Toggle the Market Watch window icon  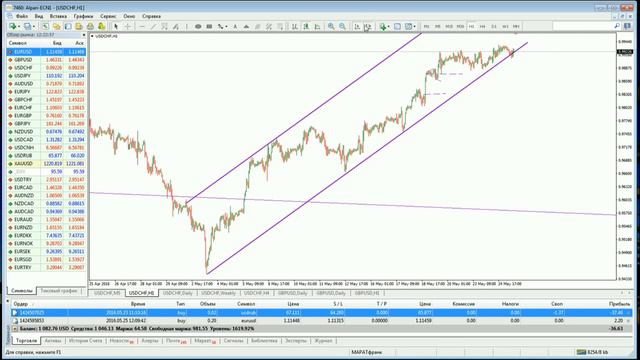coord(45,27)
